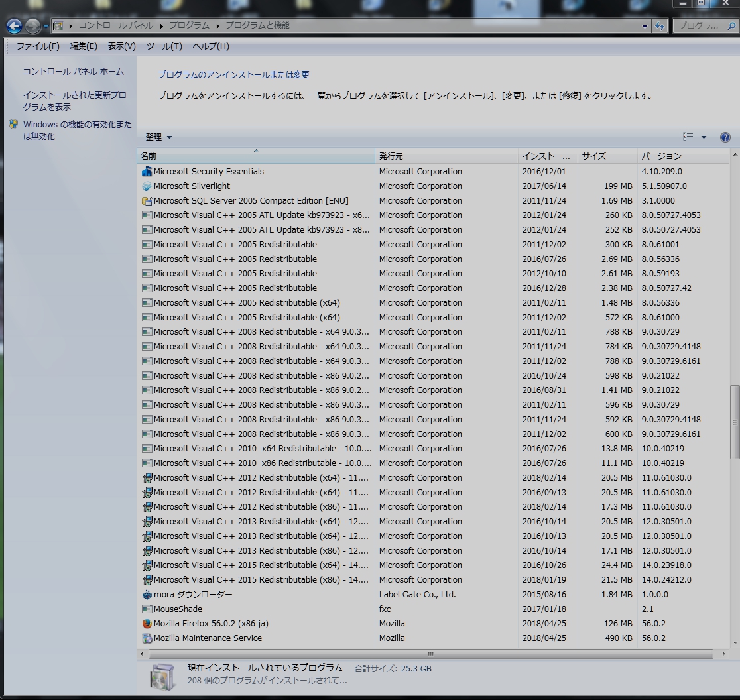Expand the view options dropdown arrow
Viewport: 740px width, 700px height.
(704, 137)
